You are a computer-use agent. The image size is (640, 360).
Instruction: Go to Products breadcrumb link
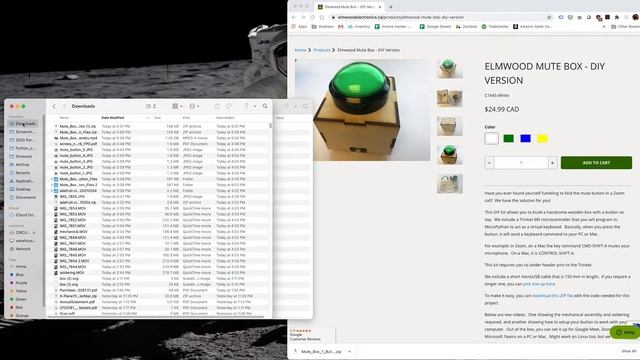point(322,50)
